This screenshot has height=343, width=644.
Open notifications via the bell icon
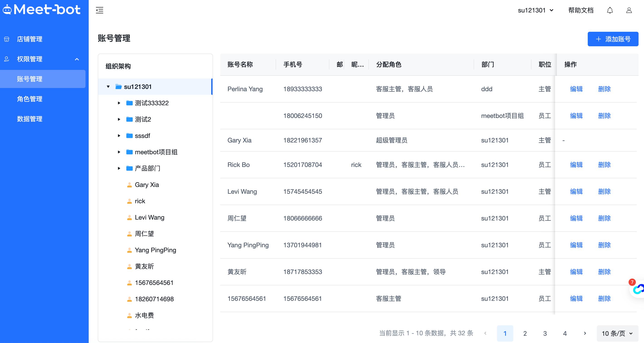click(x=610, y=10)
